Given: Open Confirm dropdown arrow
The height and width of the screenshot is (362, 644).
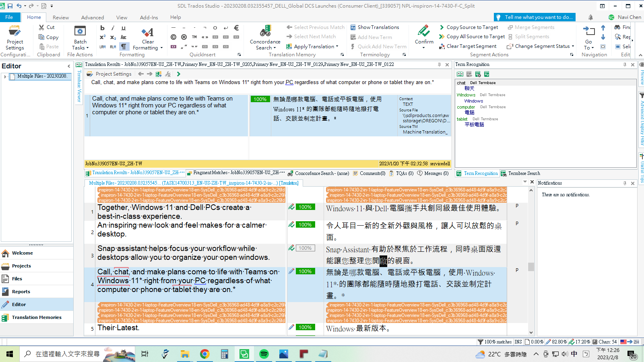Looking at the screenshot, I should tap(424, 48).
